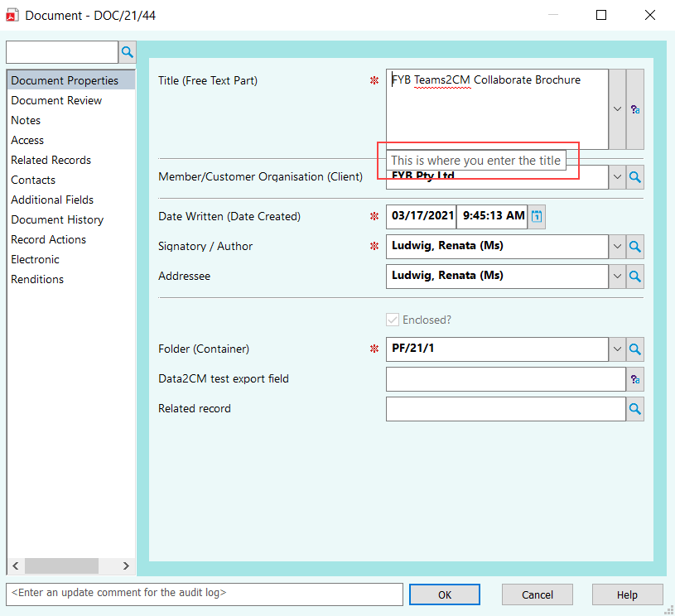
Task: Click the helper icon beside Data2CM test export field
Action: 634,378
